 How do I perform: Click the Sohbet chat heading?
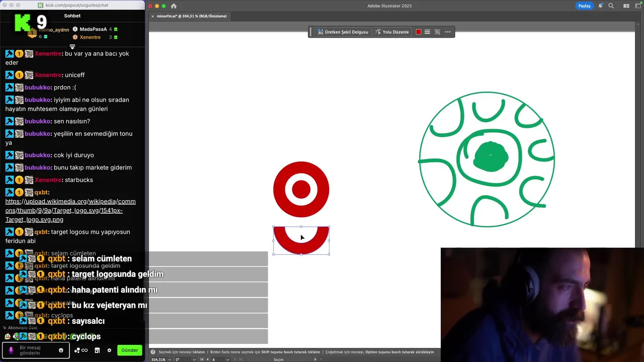[x=72, y=16]
